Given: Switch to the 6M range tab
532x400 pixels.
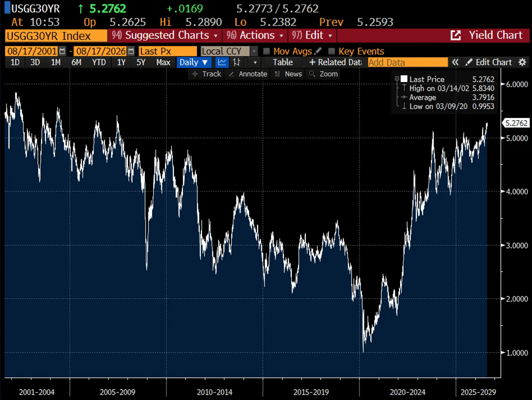Looking at the screenshot, I should (x=76, y=63).
